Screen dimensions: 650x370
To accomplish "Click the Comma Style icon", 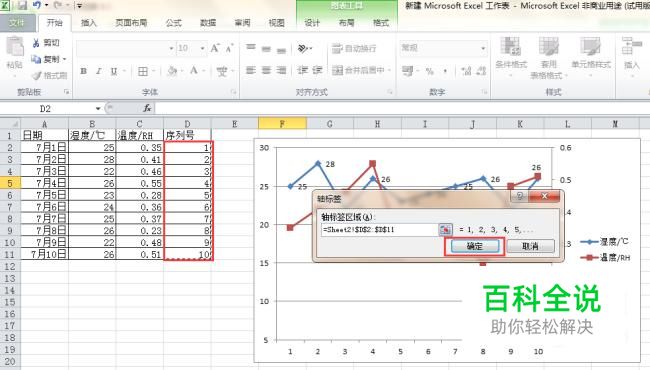I will (445, 71).
